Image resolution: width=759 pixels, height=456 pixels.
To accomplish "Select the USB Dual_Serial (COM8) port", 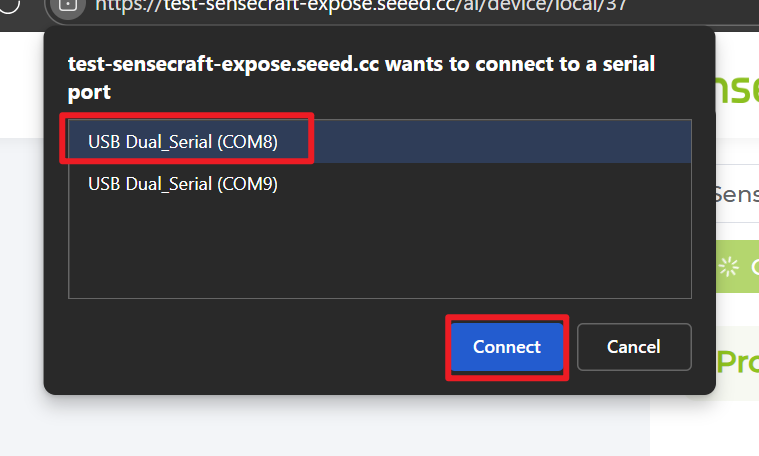I will pyautogui.click(x=182, y=142).
